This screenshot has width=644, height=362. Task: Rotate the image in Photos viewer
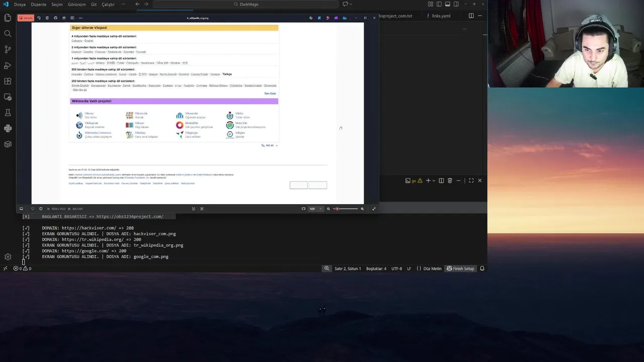(39, 18)
